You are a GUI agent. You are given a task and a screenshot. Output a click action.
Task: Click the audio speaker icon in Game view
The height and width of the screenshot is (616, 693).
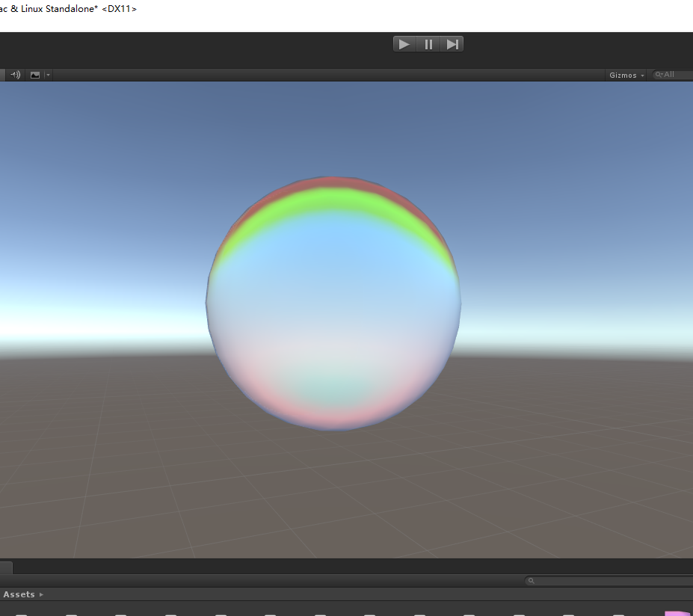[x=15, y=75]
